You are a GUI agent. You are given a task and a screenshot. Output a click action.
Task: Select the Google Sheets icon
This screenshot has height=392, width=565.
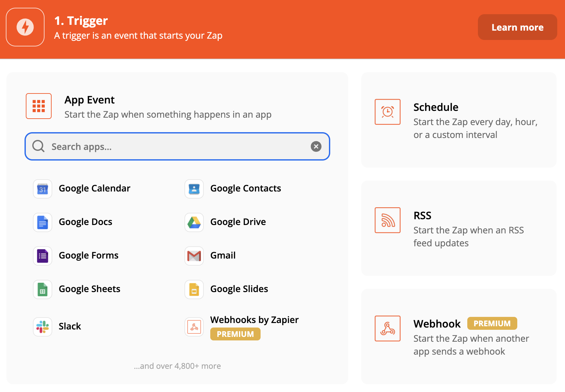[x=43, y=289]
